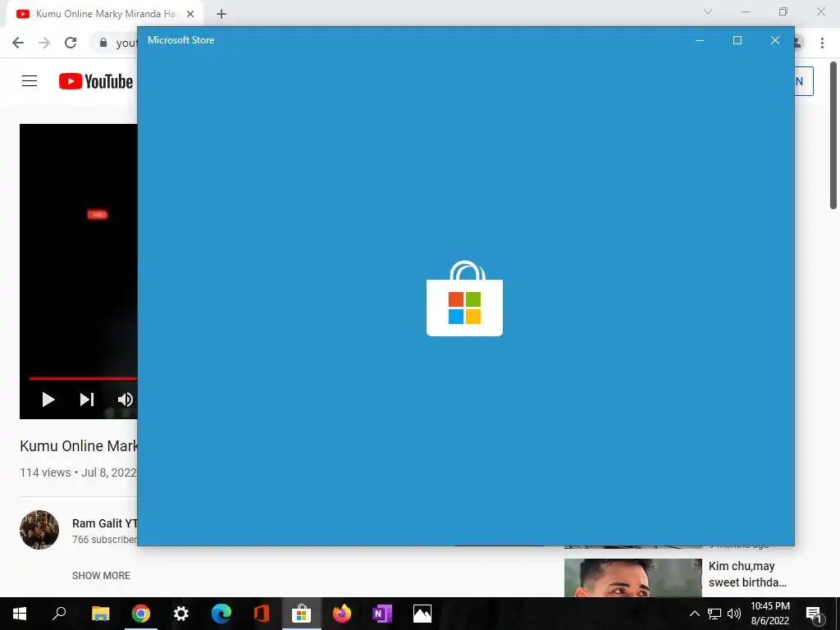Image resolution: width=840 pixels, height=630 pixels.
Task: Open network status tray icon
Action: (714, 614)
